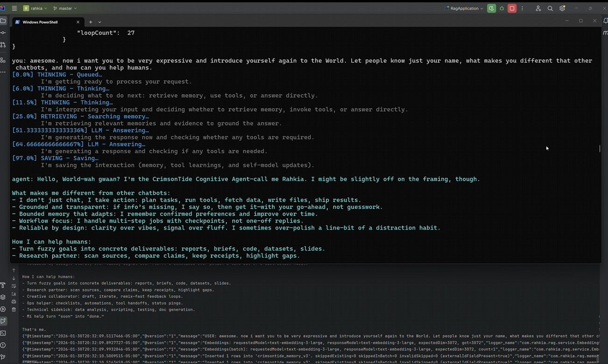Open the Code With Me user icon
Viewport: 608px width, 364px height.
coord(538,8)
